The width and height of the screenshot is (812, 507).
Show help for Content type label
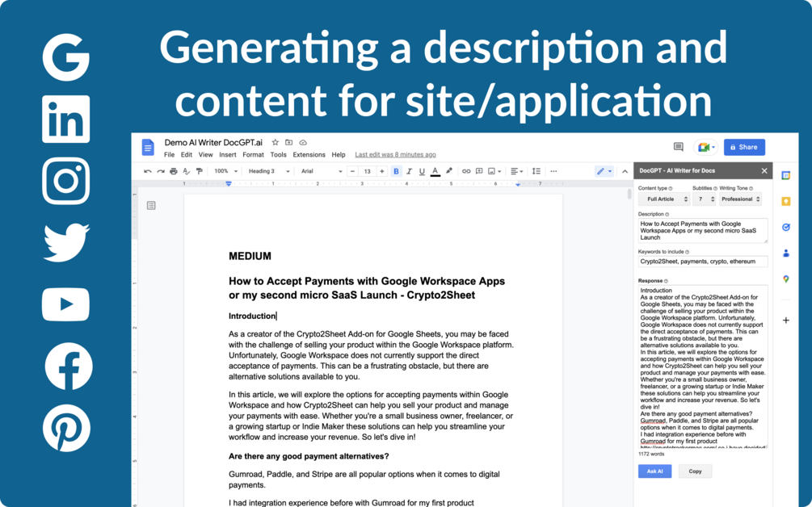click(671, 188)
